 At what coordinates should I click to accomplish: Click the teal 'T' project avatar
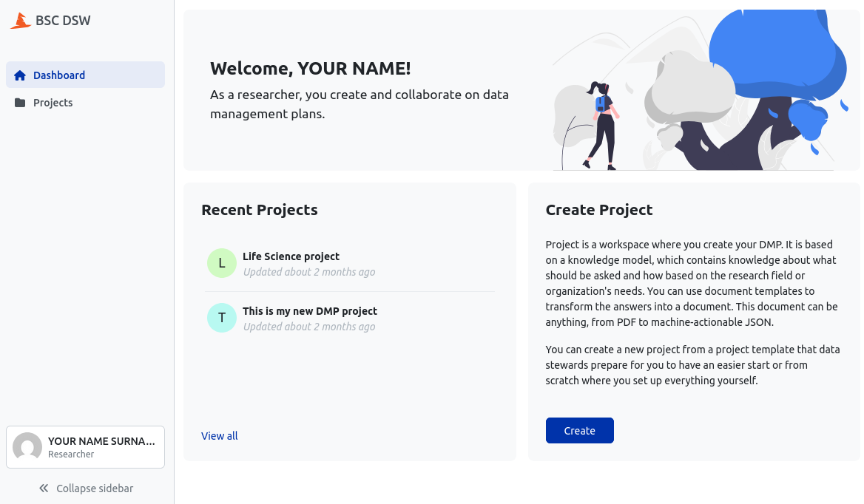(x=221, y=318)
